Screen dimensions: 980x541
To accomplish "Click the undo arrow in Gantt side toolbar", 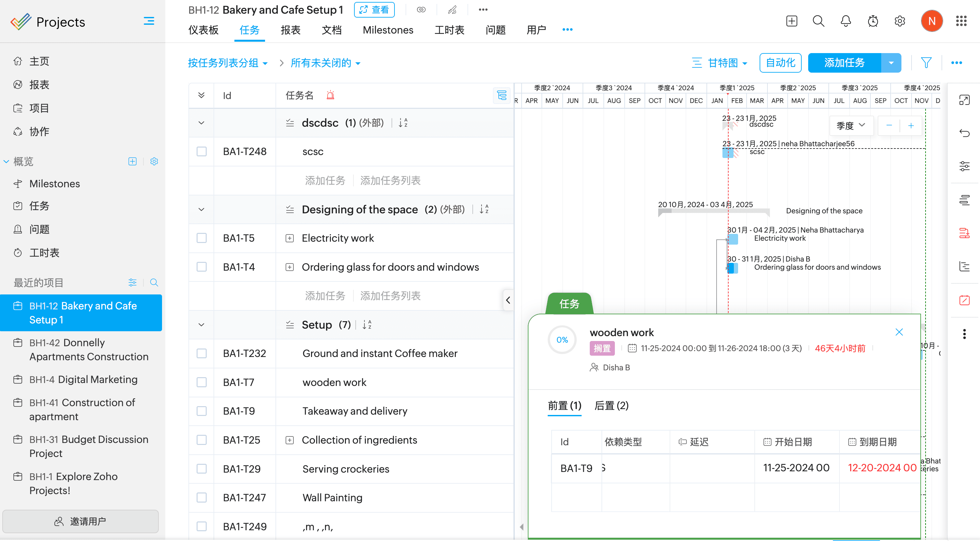I will pos(964,133).
